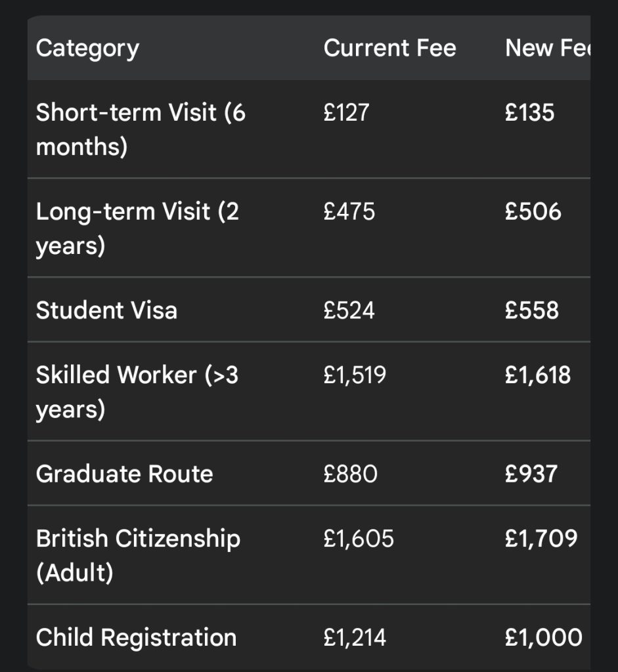Click the £1,519 current fee value
Image resolution: width=618 pixels, height=672 pixels.
pyautogui.click(x=355, y=375)
